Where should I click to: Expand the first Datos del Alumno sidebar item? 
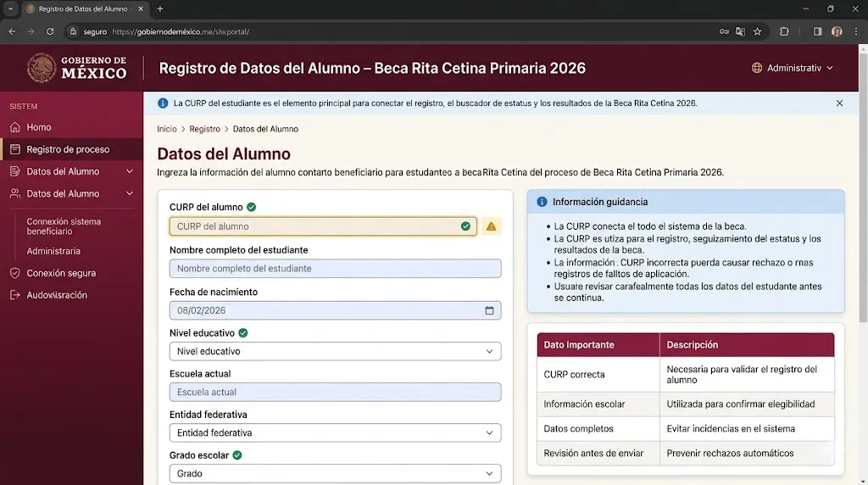coord(71,171)
